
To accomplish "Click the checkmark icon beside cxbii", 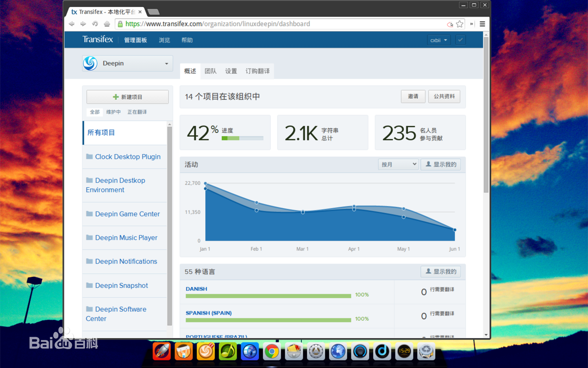I will pyautogui.click(x=460, y=40).
